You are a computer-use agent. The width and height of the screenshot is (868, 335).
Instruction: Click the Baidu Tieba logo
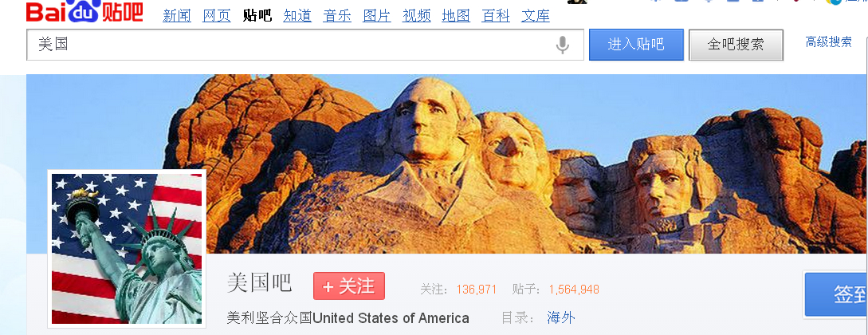pos(84,12)
